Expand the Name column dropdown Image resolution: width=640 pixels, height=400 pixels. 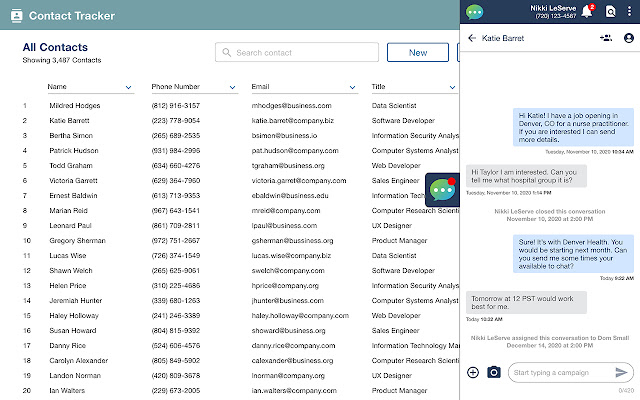tap(129, 88)
